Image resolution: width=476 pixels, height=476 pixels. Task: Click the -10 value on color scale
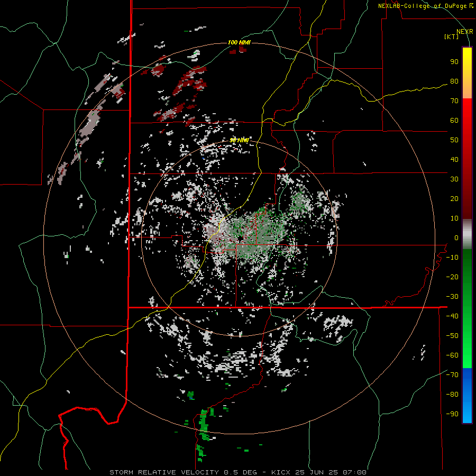[452, 258]
